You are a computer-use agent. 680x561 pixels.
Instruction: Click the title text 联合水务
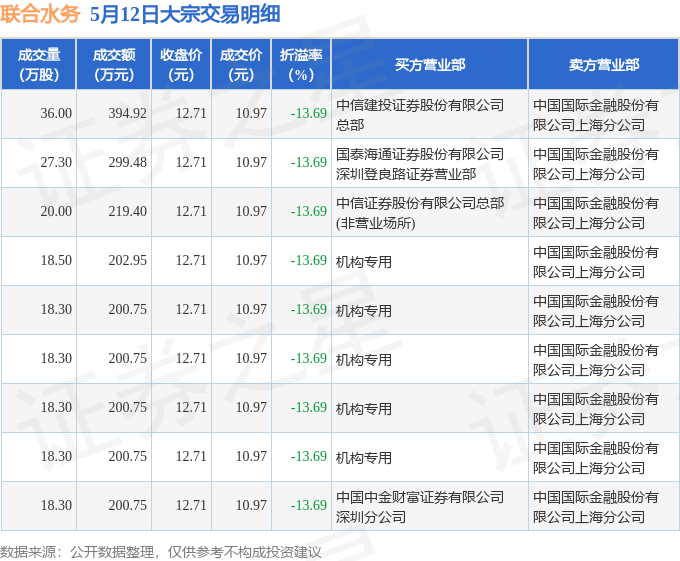tap(40, 14)
